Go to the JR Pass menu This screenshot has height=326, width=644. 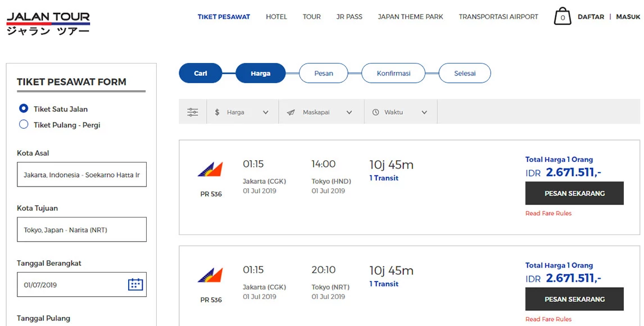pyautogui.click(x=349, y=17)
